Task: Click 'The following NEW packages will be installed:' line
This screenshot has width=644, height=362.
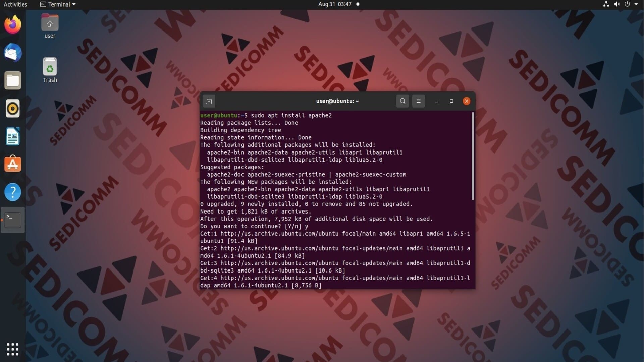Action: click(276, 182)
